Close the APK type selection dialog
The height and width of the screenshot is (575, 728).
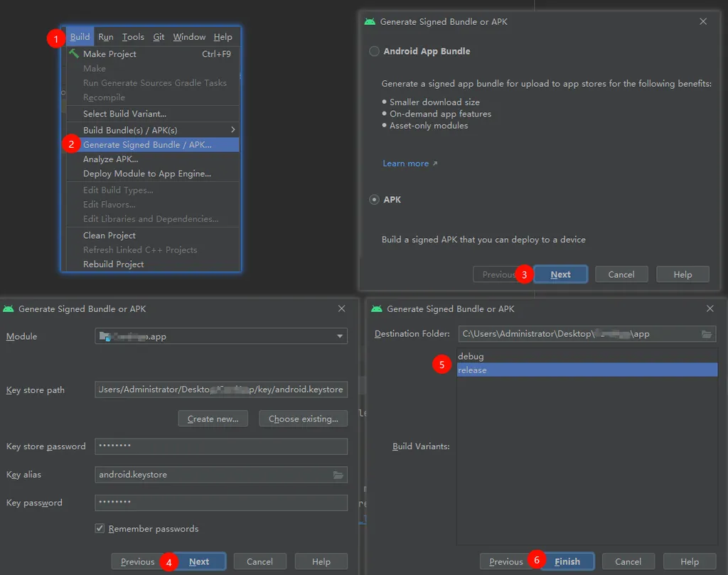coord(703,21)
